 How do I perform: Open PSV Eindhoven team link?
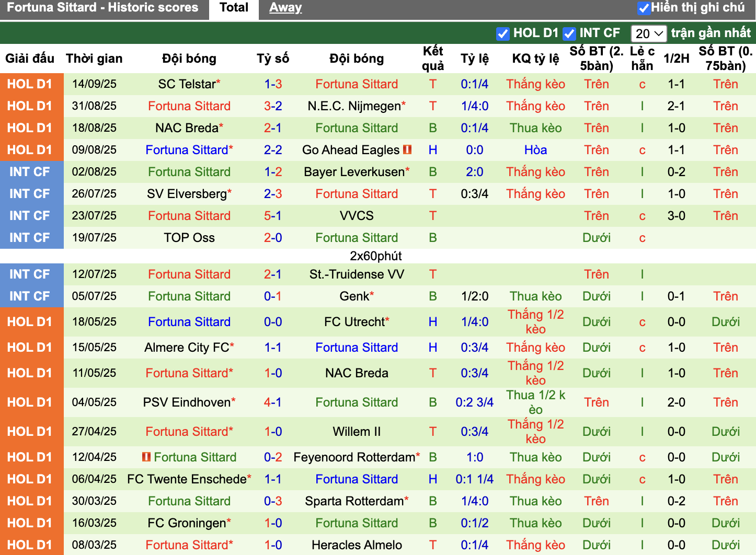[187, 402]
